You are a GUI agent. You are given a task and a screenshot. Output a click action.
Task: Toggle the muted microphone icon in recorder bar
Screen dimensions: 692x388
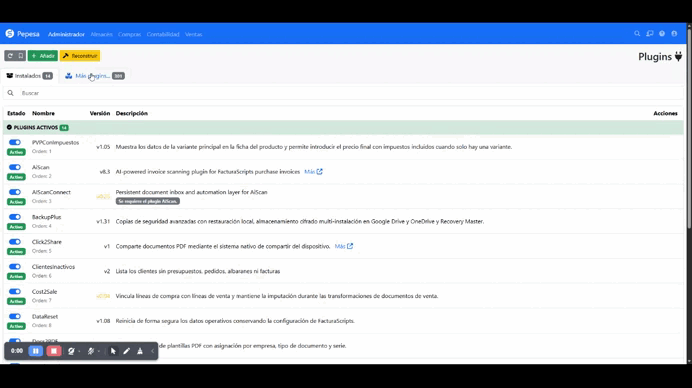[90, 351]
